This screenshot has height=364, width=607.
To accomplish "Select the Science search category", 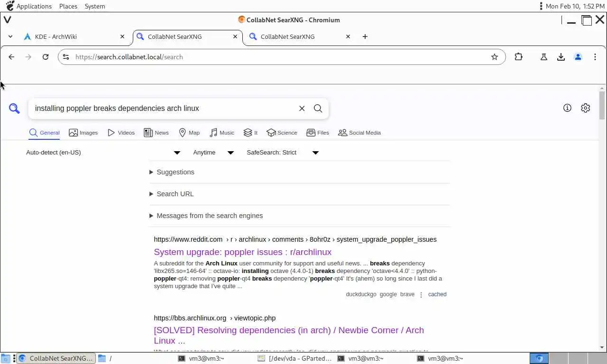I will click(282, 133).
